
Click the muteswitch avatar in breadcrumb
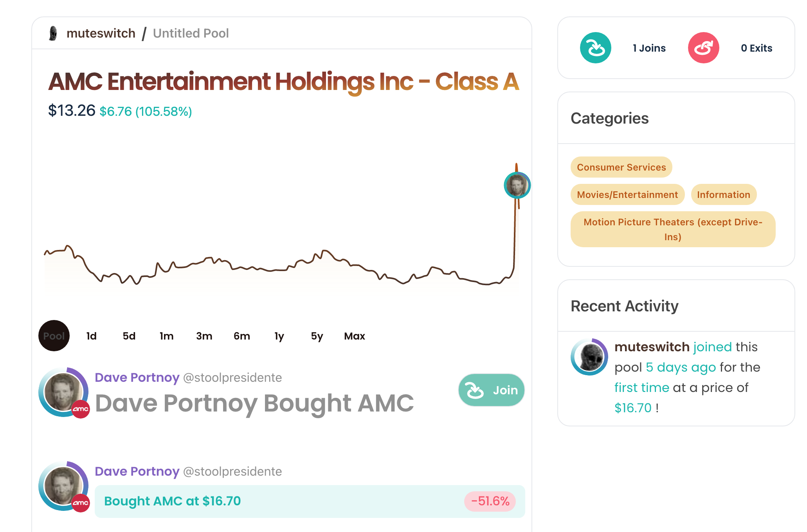[53, 33]
